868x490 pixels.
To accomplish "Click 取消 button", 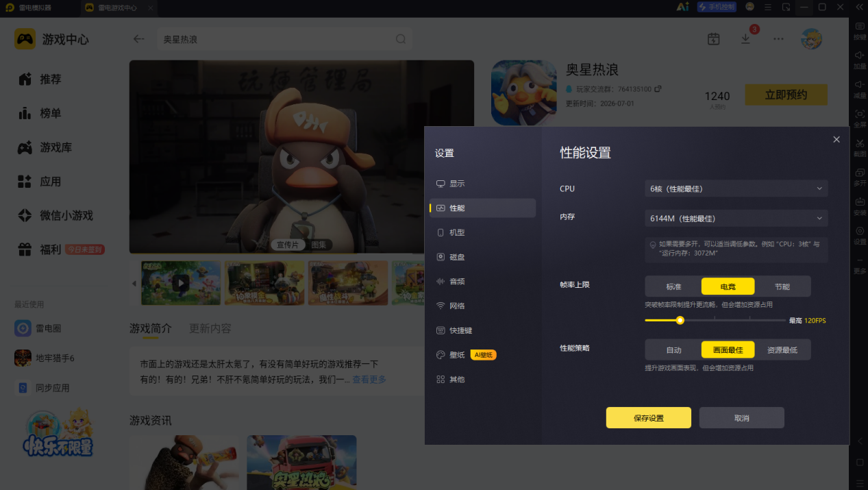I will (x=741, y=417).
